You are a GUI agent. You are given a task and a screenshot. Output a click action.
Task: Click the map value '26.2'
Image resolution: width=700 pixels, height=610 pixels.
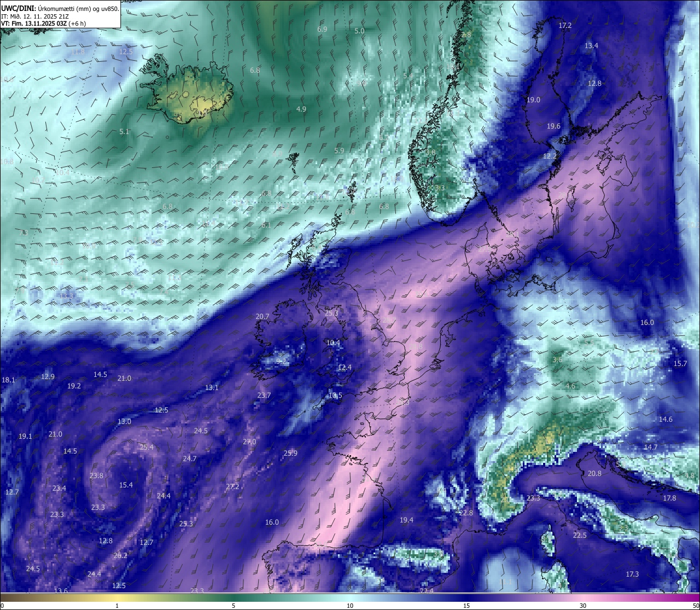(120, 556)
